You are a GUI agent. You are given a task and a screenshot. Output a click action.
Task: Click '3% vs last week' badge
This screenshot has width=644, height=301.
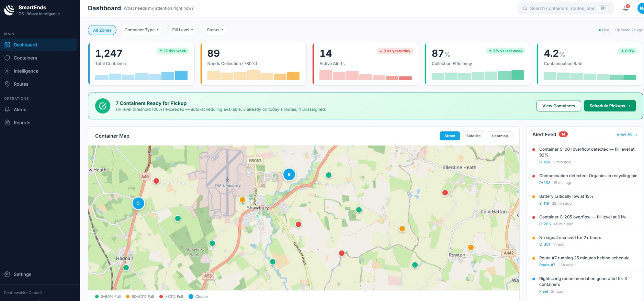click(506, 51)
